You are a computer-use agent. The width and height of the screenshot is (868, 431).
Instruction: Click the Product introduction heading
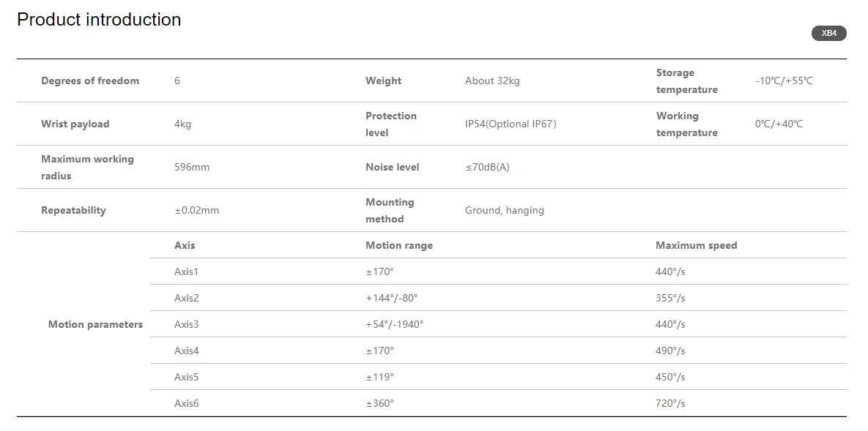[99, 20]
